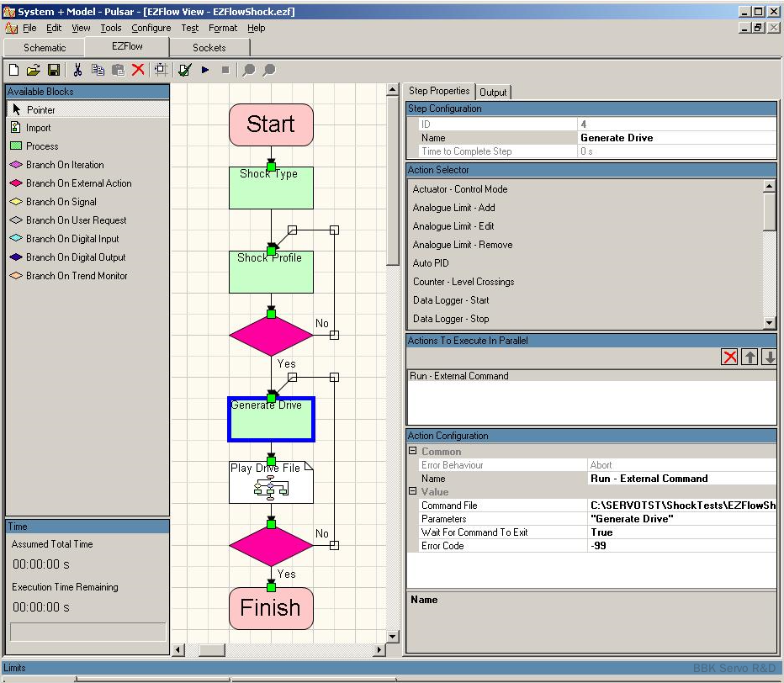Click the Command File value field
The image size is (784, 683).
681,506
